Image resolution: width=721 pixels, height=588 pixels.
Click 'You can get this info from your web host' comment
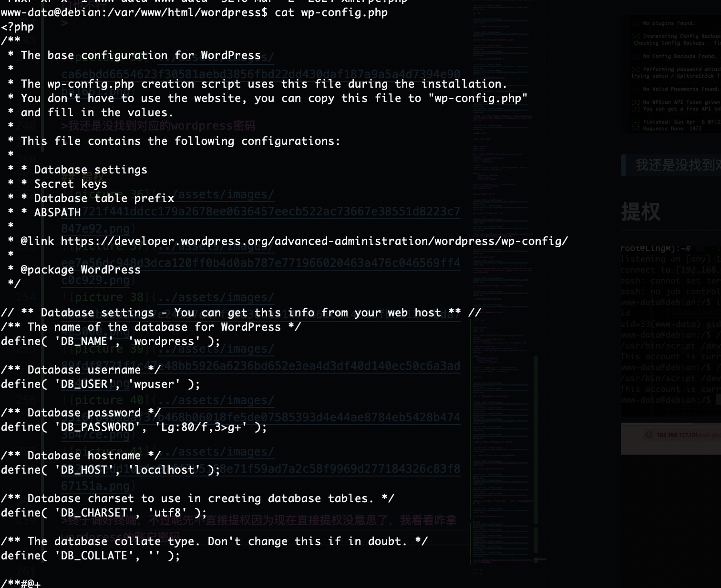(308, 313)
